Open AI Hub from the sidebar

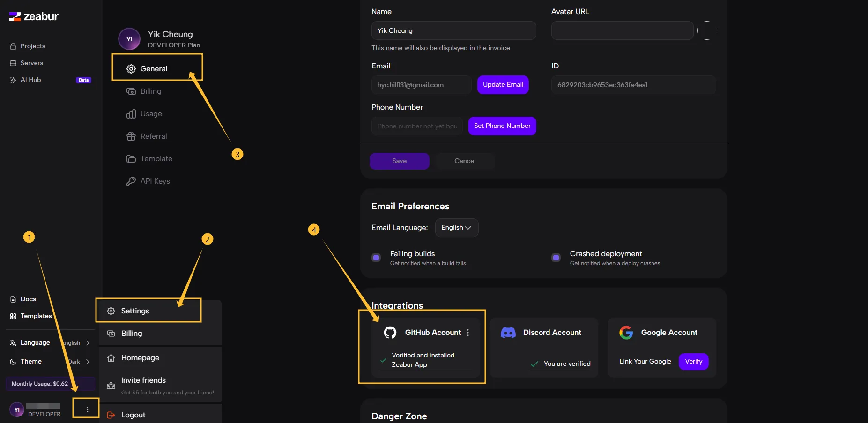point(31,80)
